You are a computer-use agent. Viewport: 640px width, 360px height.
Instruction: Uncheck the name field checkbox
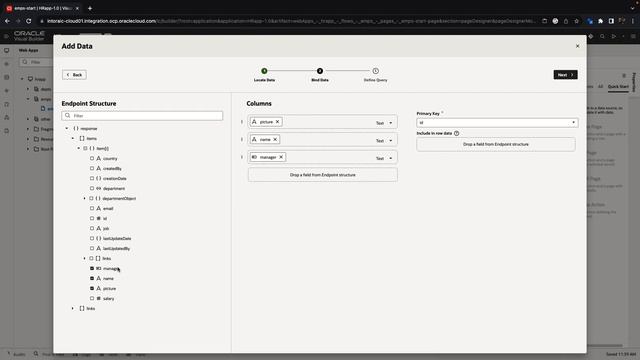click(x=92, y=278)
